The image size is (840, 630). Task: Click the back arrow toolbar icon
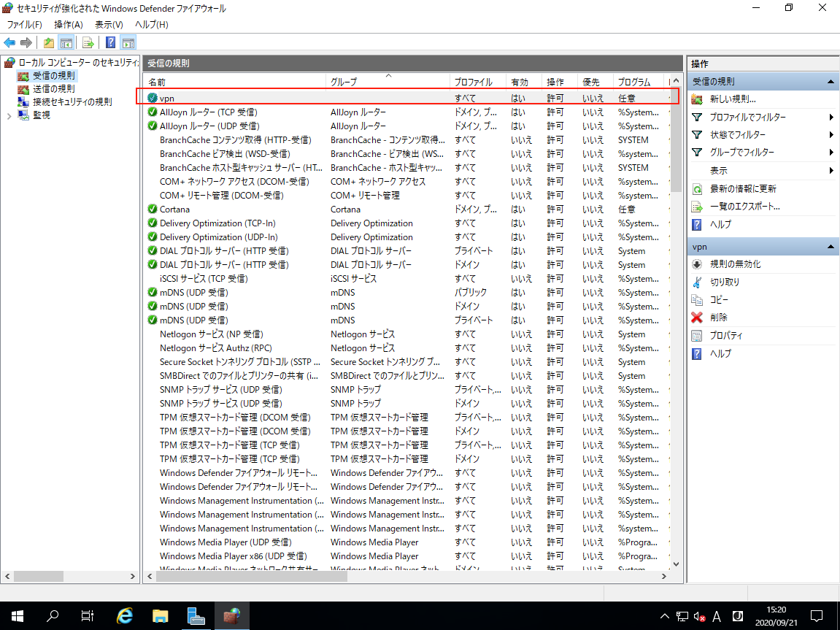click(x=9, y=42)
